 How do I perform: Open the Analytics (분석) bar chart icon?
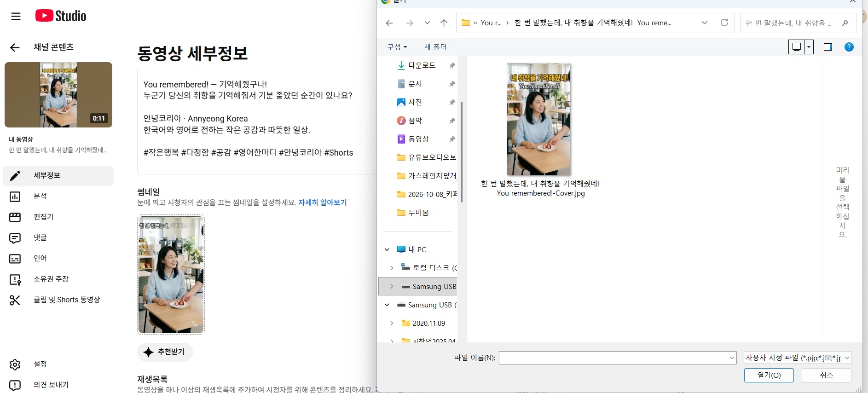click(15, 196)
